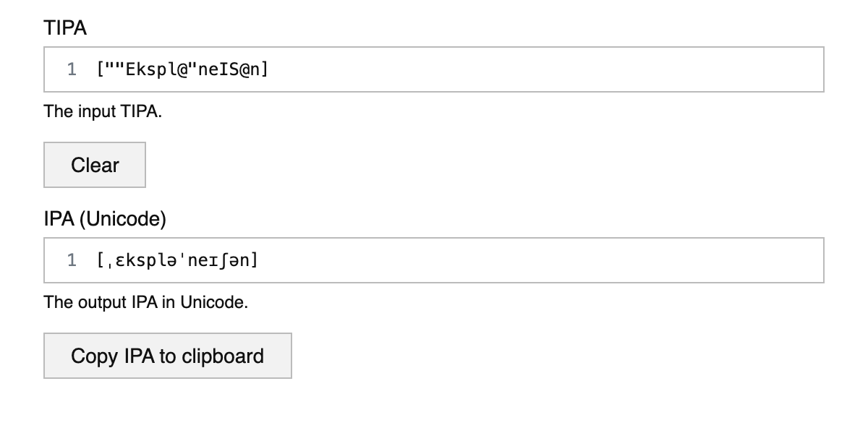Click the Copy IPA to clipboard button
Screen dimensions: 868x428
click(167, 355)
